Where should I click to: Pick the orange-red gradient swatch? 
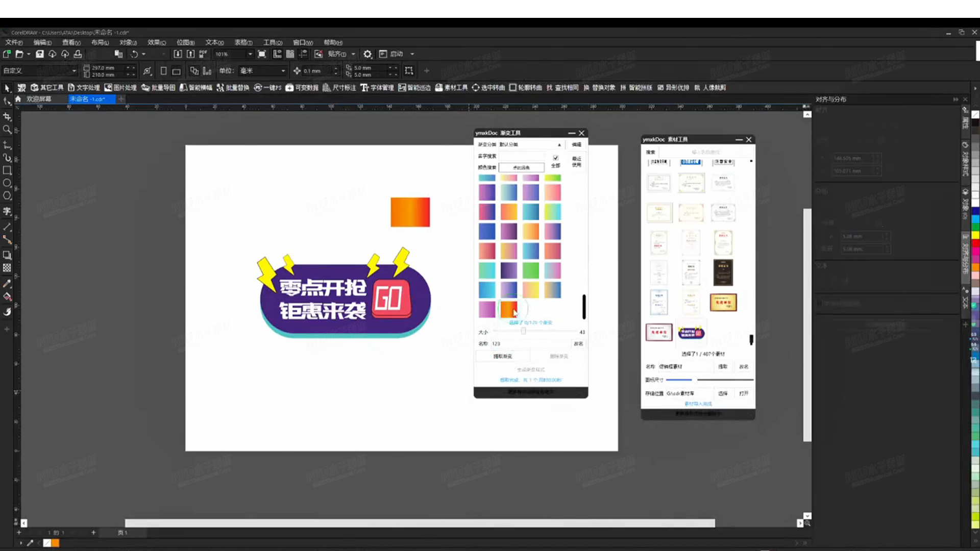pyautogui.click(x=508, y=309)
